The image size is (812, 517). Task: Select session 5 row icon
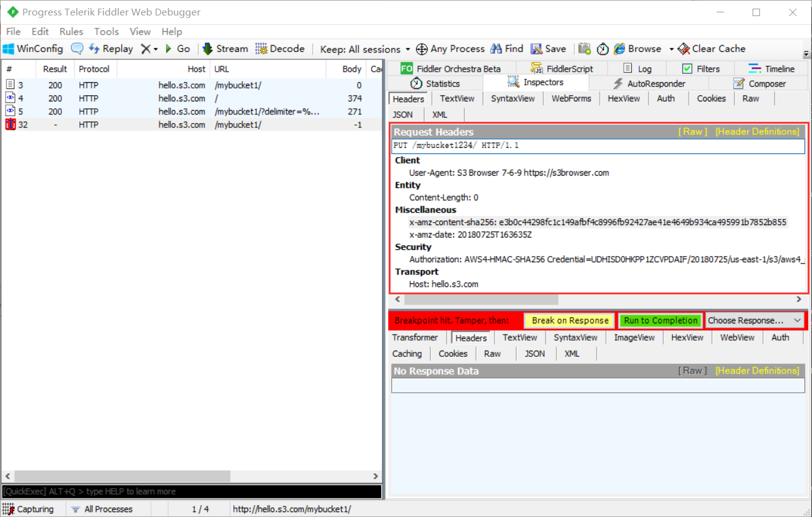tap(10, 111)
